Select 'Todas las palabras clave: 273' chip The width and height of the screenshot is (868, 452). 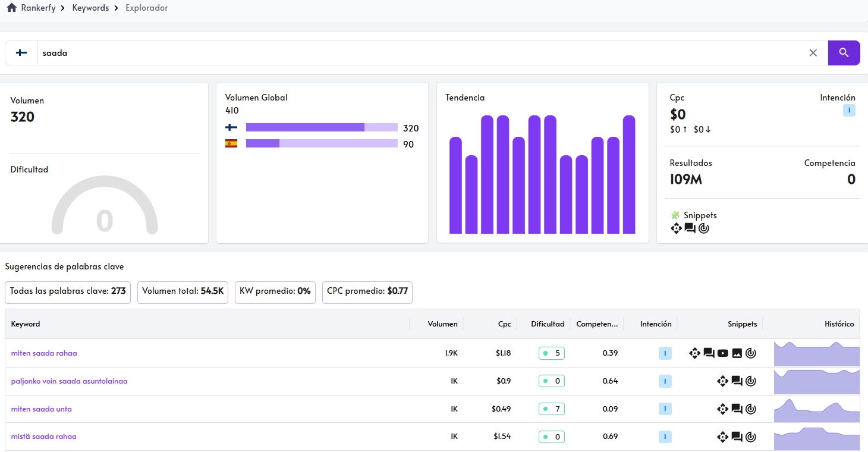pos(68,291)
